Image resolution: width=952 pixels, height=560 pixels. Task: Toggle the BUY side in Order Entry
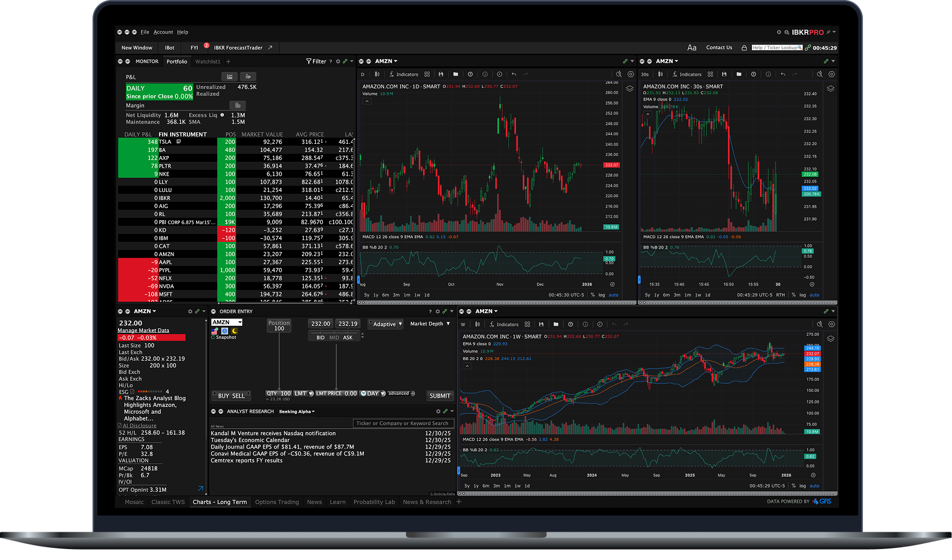tap(224, 395)
